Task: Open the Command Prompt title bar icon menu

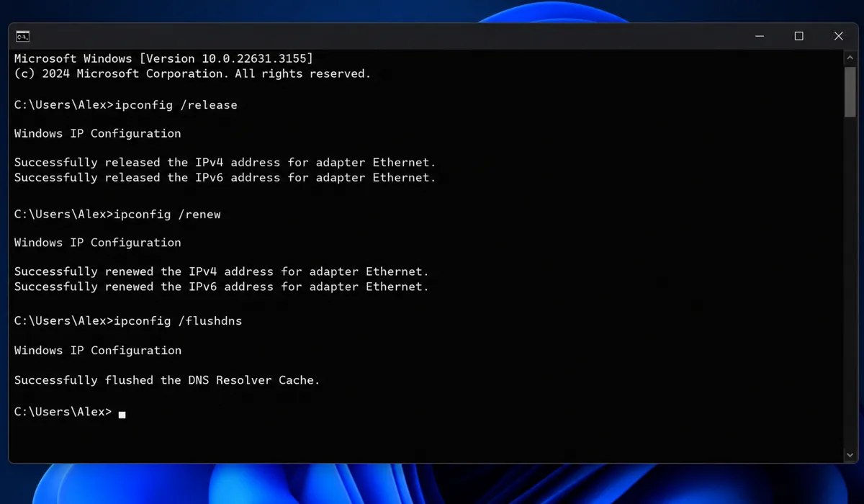Action: coord(23,36)
